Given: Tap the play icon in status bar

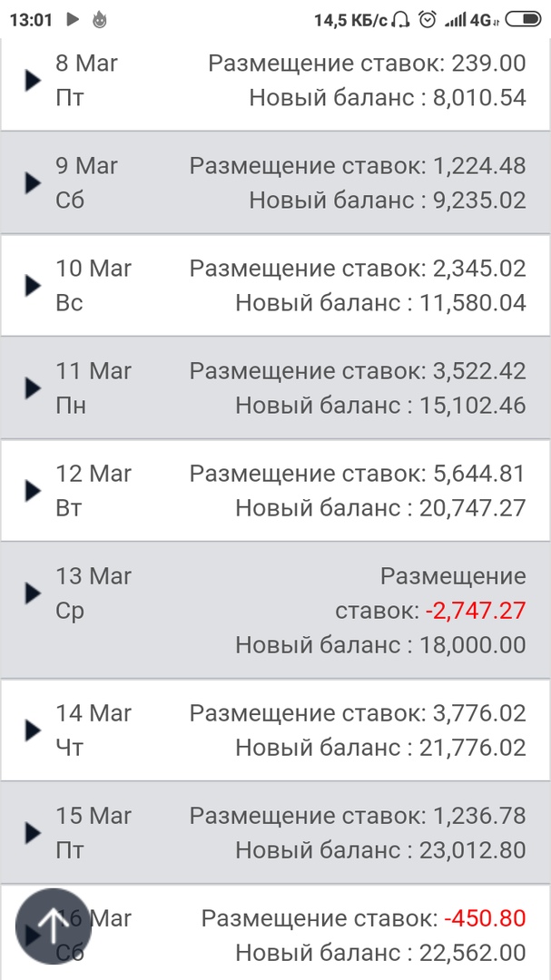Looking at the screenshot, I should pos(73,19).
